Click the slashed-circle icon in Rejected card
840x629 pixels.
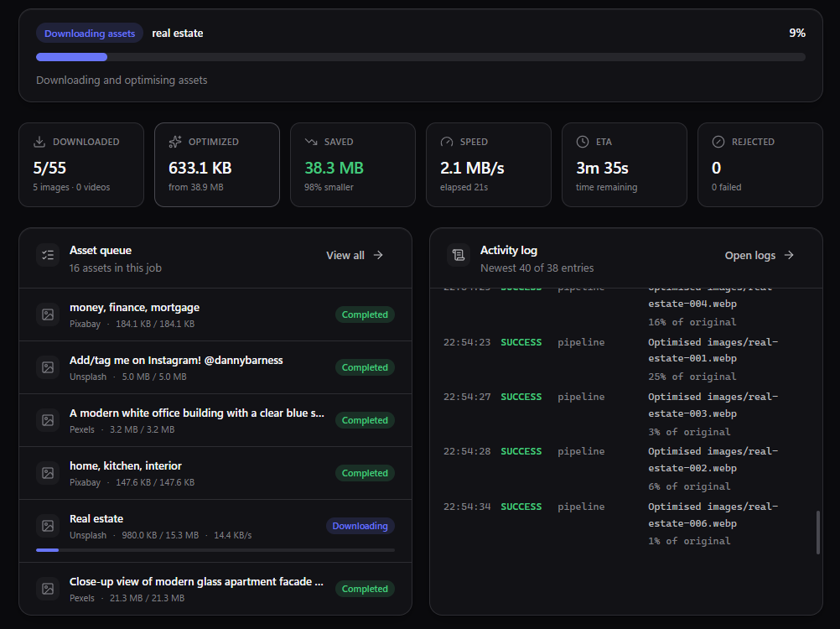point(718,142)
